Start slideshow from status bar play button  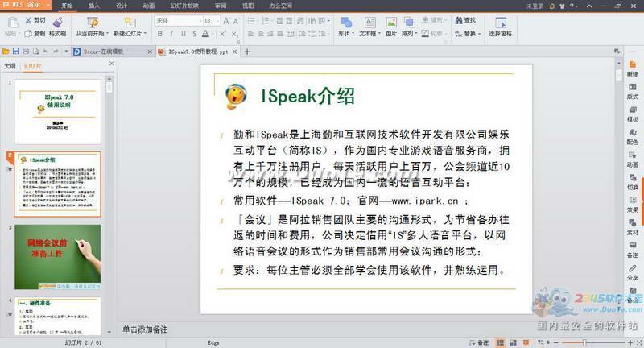point(526,342)
